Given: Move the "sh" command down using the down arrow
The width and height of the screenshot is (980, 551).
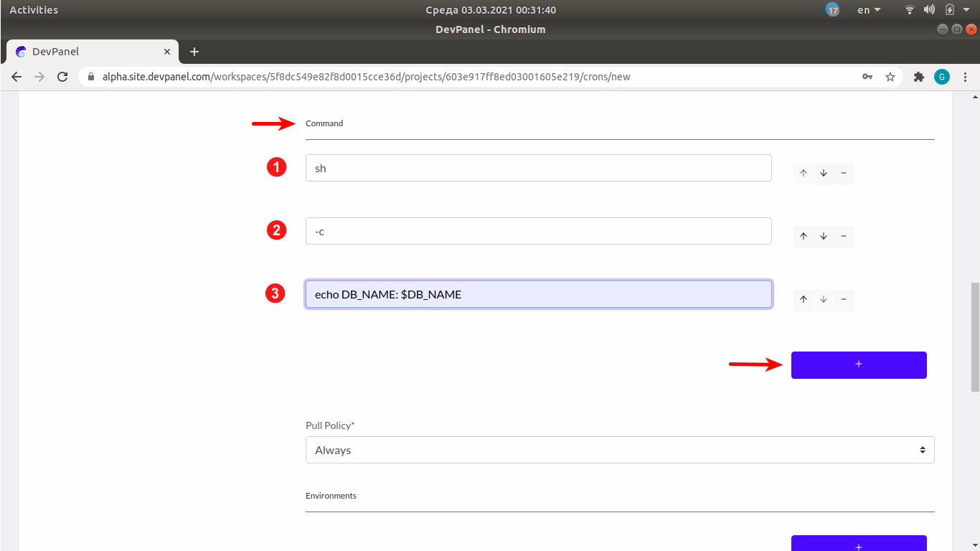Looking at the screenshot, I should [823, 173].
